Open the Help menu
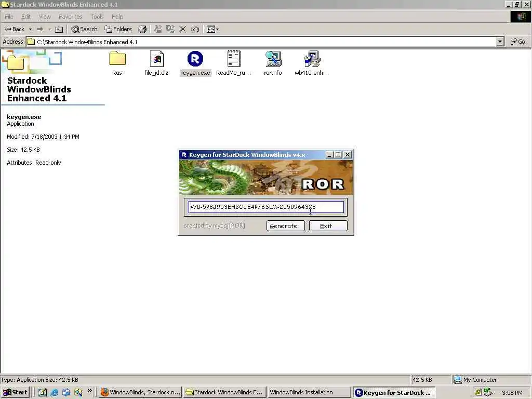Viewport: 532px width, 399px height. [x=117, y=17]
